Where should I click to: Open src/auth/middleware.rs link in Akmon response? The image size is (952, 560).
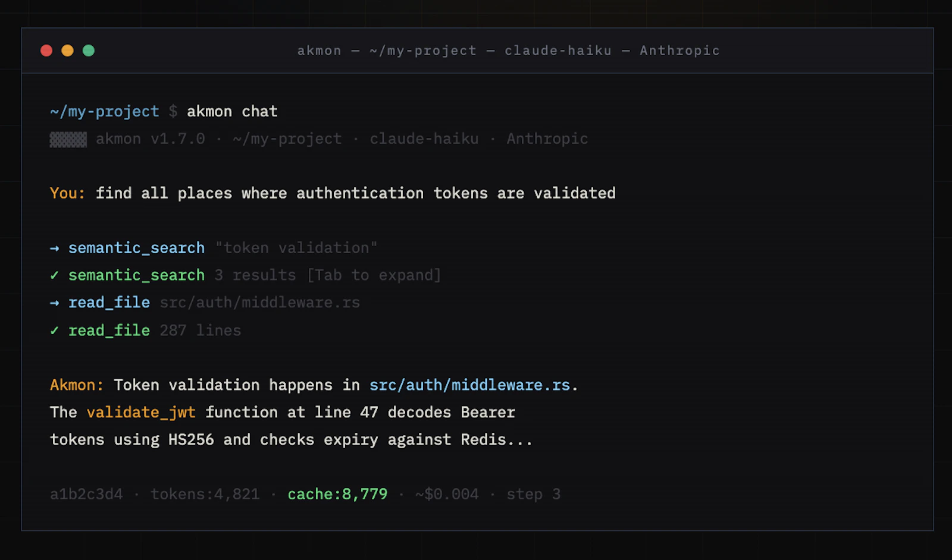[470, 385]
